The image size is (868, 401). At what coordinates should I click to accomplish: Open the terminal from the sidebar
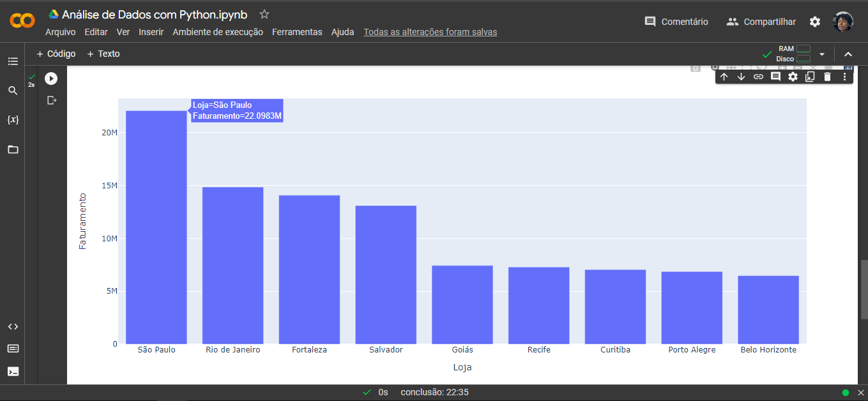[x=13, y=371]
